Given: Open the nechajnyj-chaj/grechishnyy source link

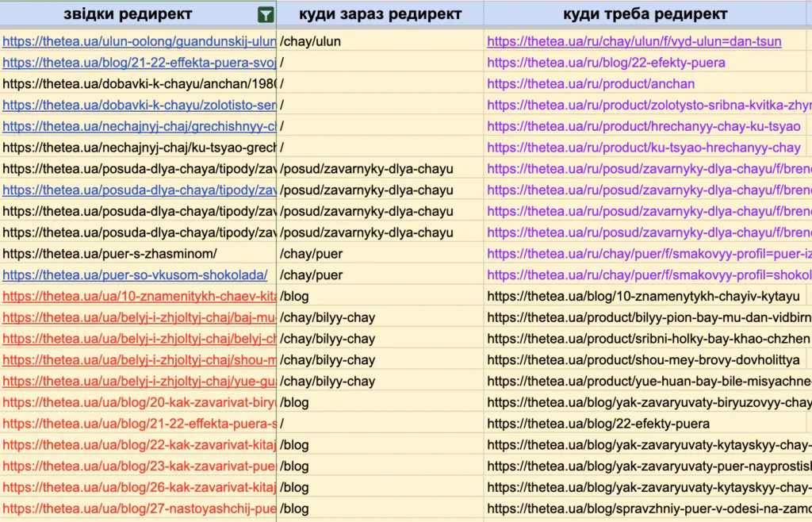Looking at the screenshot, I should tap(140, 126).
